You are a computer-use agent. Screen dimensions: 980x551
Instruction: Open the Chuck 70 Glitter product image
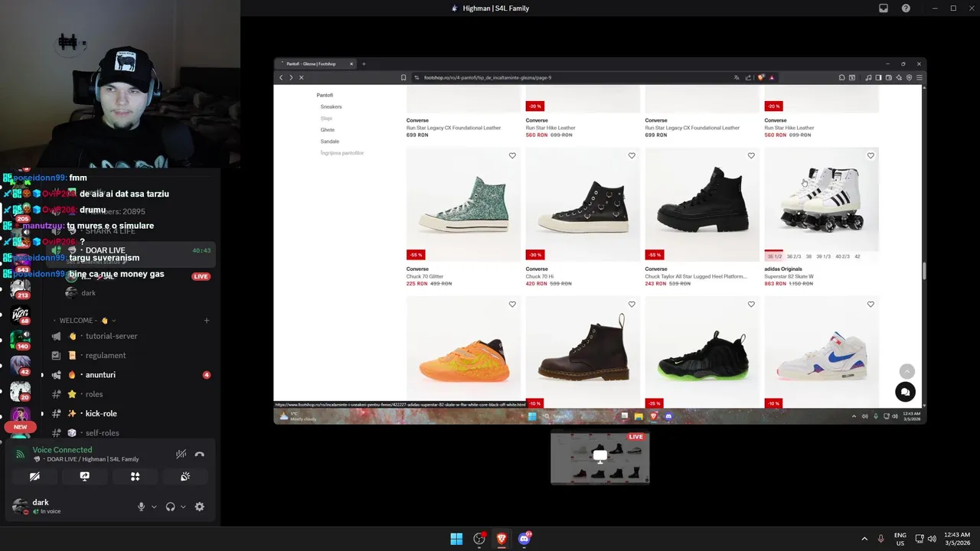coord(463,204)
